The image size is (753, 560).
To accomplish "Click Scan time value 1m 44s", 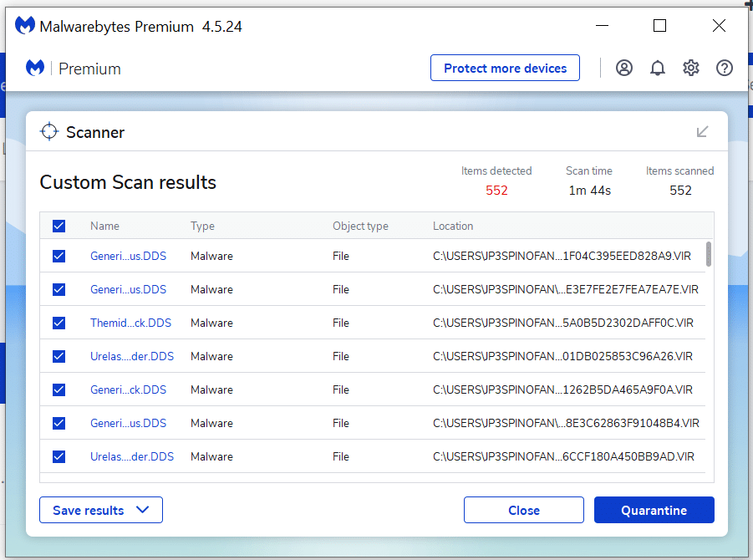I will 589,191.
